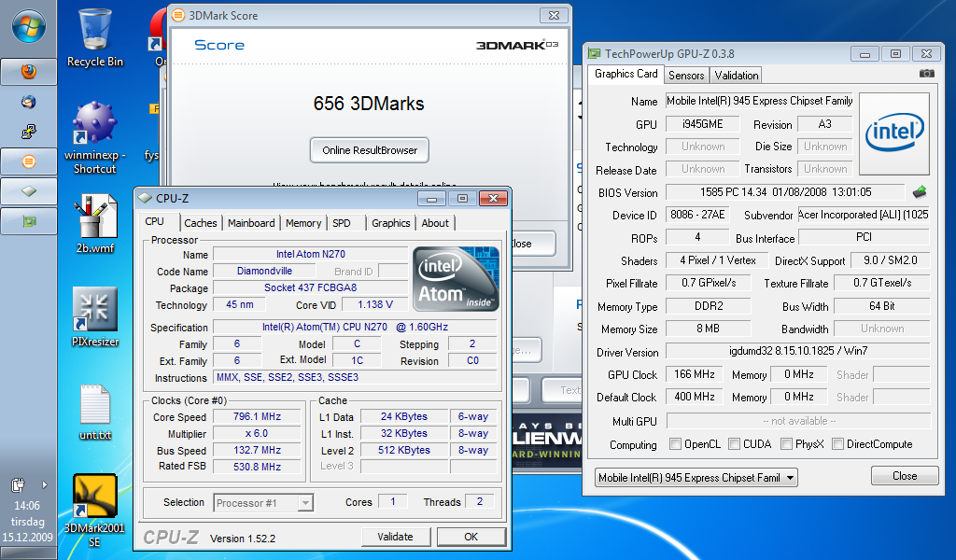
Task: Enable the OpenCL checkbox
Action: pyautogui.click(x=675, y=443)
